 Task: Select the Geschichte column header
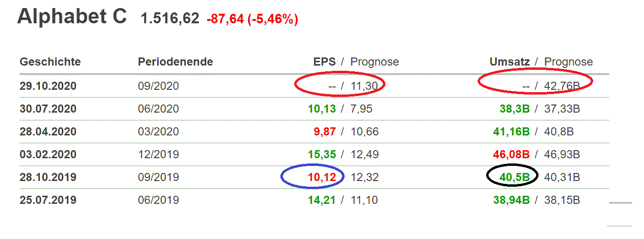pos(50,62)
